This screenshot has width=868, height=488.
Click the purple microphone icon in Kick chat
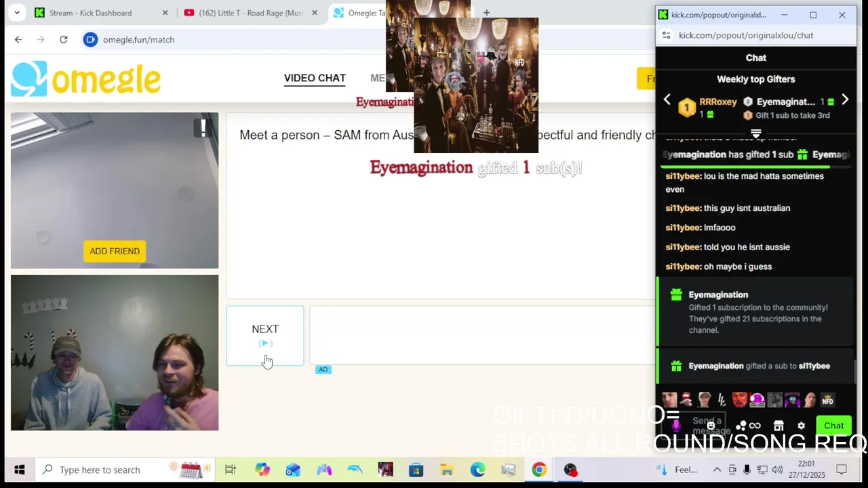(x=675, y=426)
